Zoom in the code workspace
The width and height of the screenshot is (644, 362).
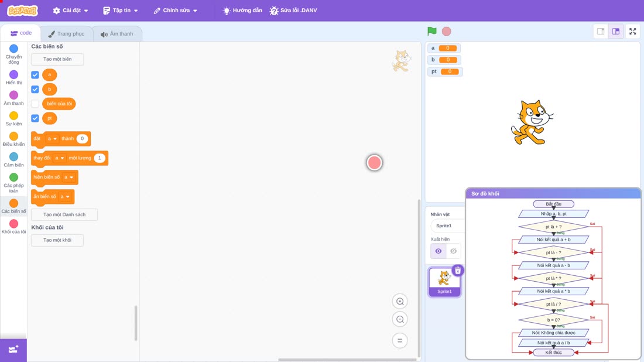(x=400, y=301)
